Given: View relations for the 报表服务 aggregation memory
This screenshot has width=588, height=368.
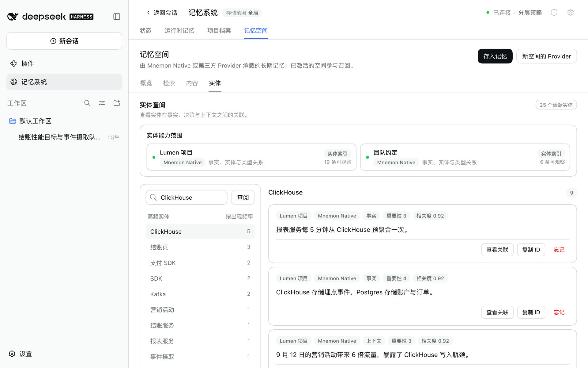Looking at the screenshot, I should pos(497,250).
